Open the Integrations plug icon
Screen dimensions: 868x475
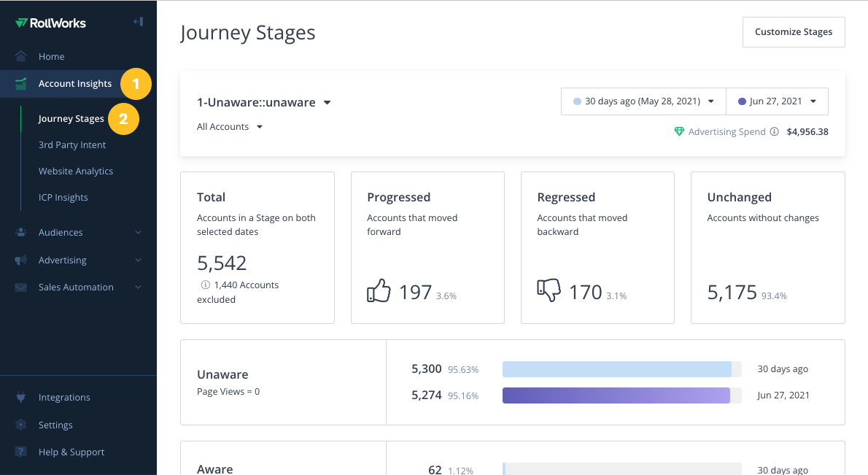[x=23, y=397]
